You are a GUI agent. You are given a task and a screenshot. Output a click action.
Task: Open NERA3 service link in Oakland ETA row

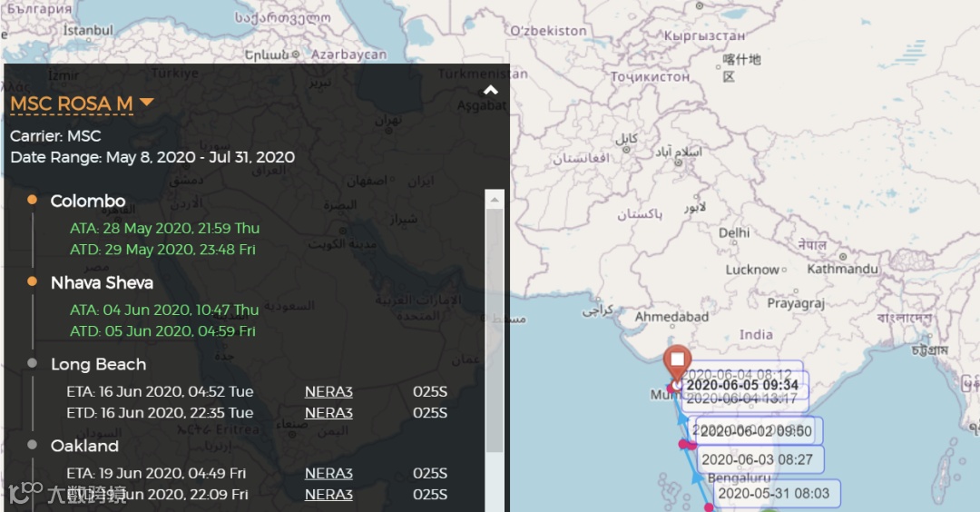point(328,473)
